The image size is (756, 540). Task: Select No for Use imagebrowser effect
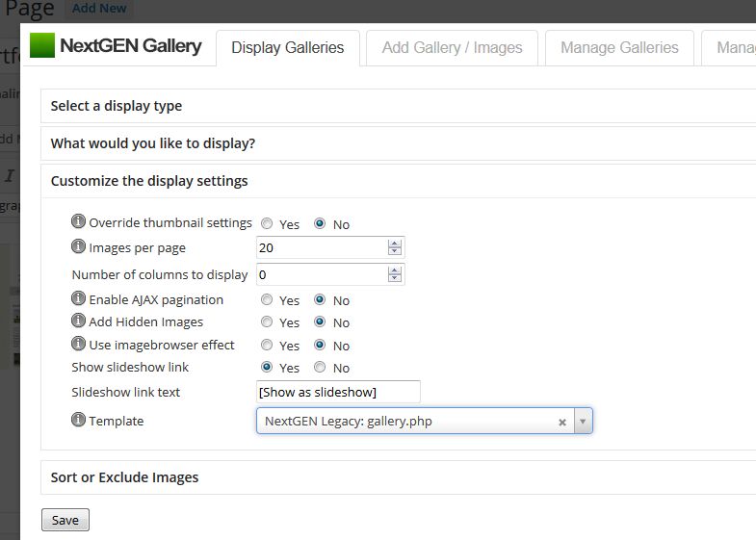pos(320,345)
